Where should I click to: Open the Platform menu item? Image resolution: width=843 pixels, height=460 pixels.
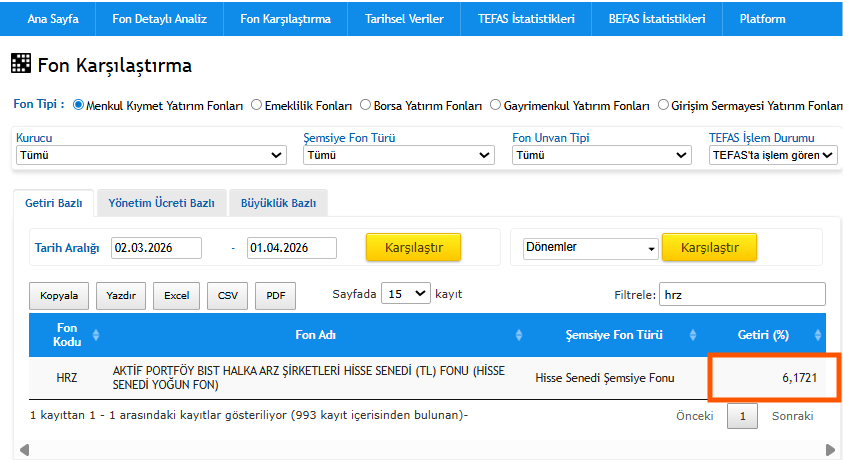point(762,19)
